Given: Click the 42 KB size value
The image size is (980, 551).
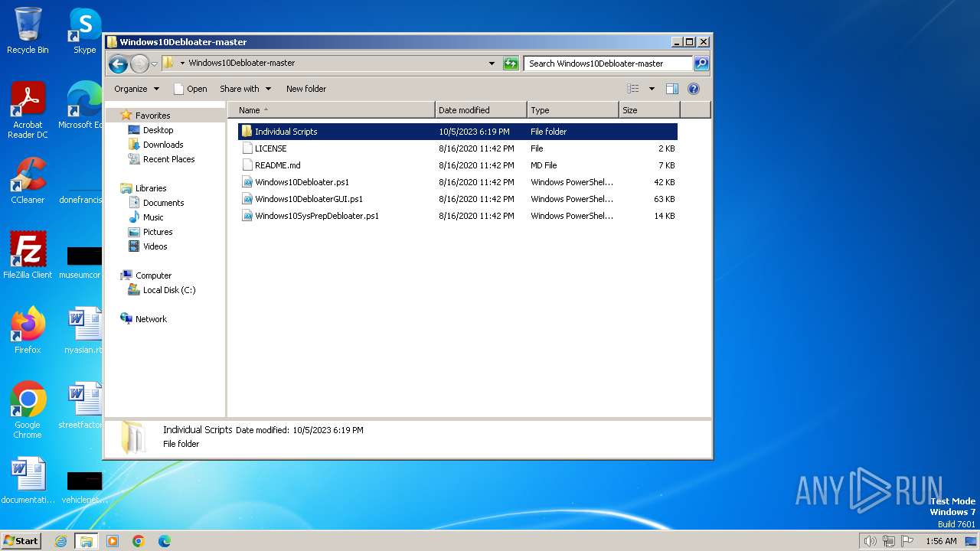Looking at the screenshot, I should point(665,182).
